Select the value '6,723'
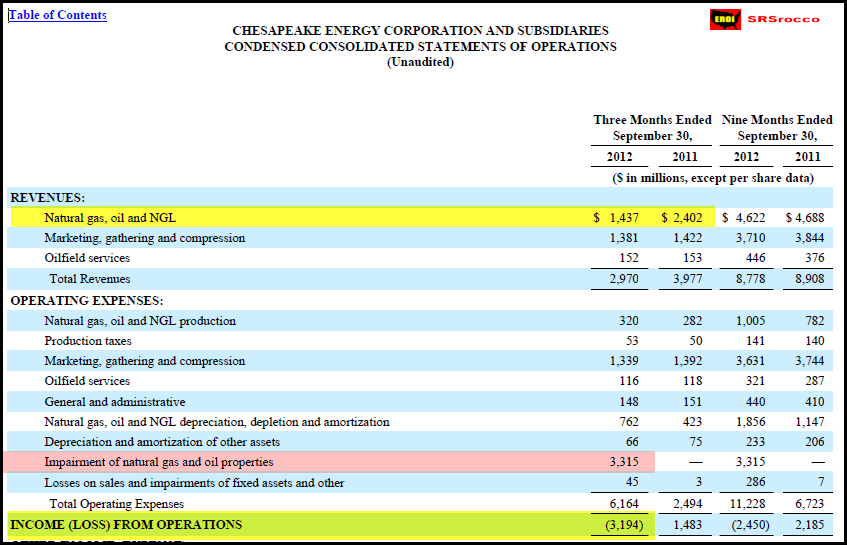The height and width of the screenshot is (545, 847). tap(810, 504)
